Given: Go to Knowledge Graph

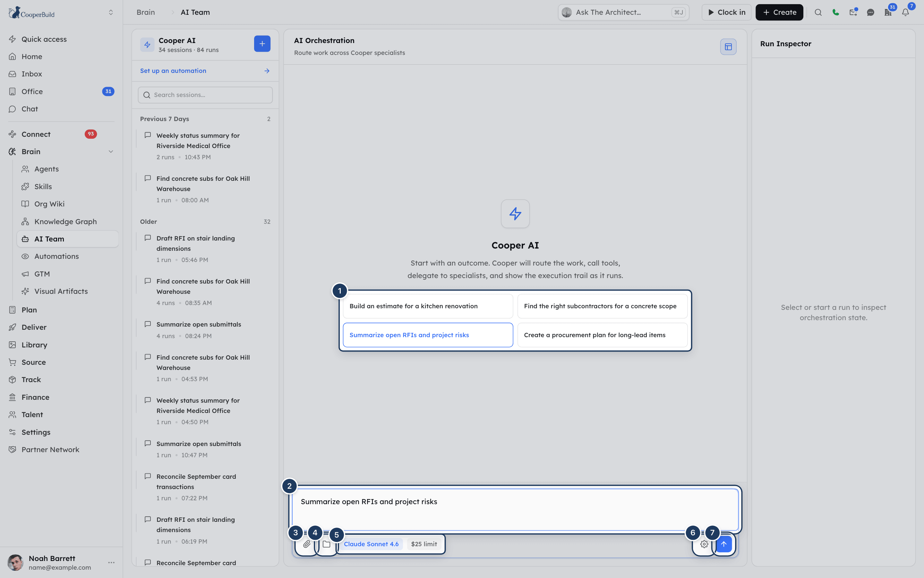Looking at the screenshot, I should (x=67, y=222).
